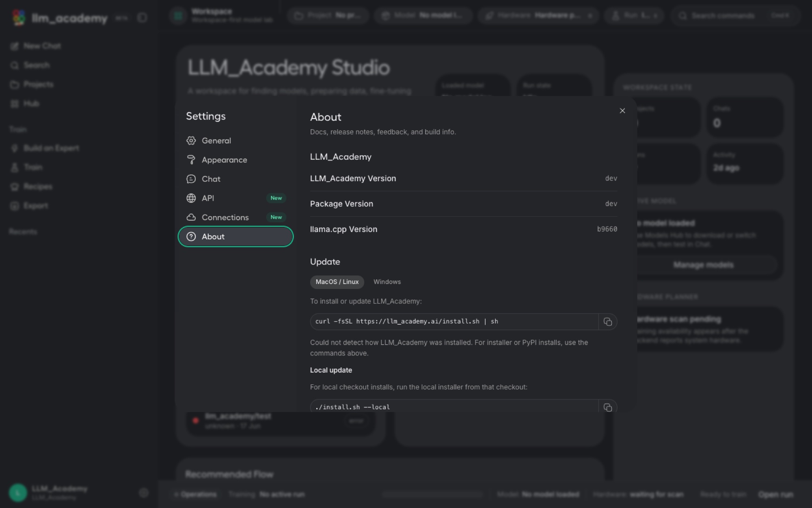Click the Train icon in sidebar
The width and height of the screenshot is (812, 508).
tap(15, 167)
